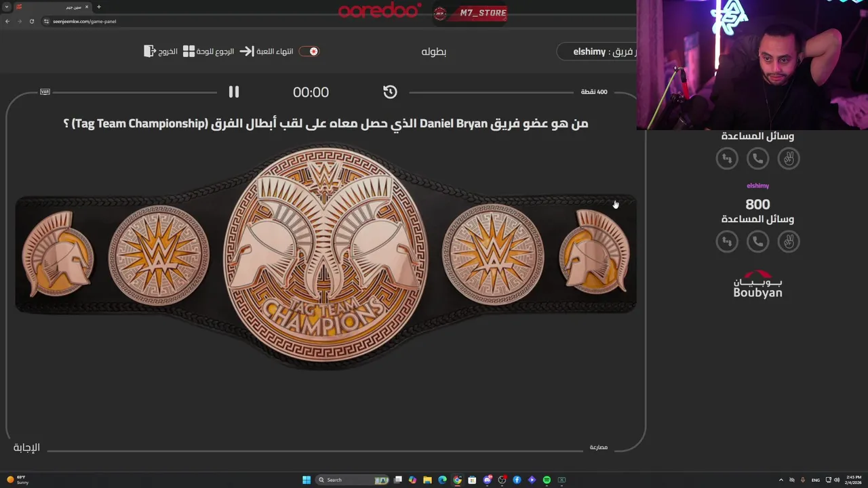Go forward in browser history
Screen dimensions: 868x488
pyautogui.click(x=19, y=21)
